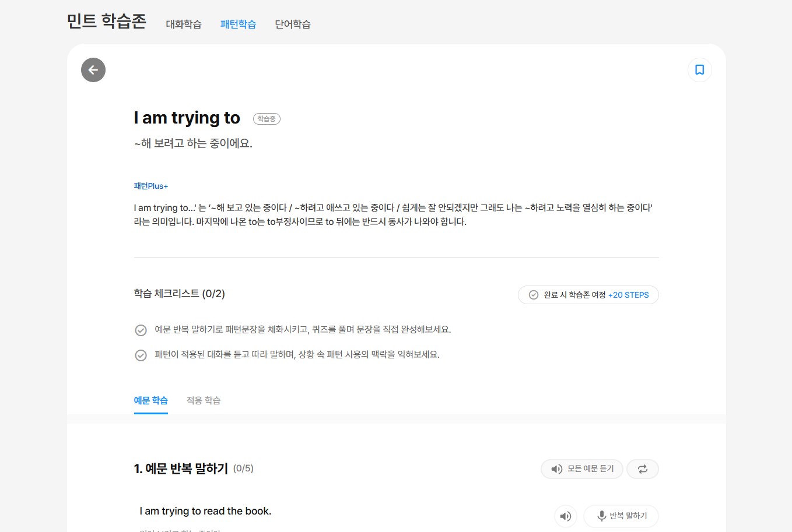Click the 1. 예문 반복 말하기 heading

click(x=181, y=468)
